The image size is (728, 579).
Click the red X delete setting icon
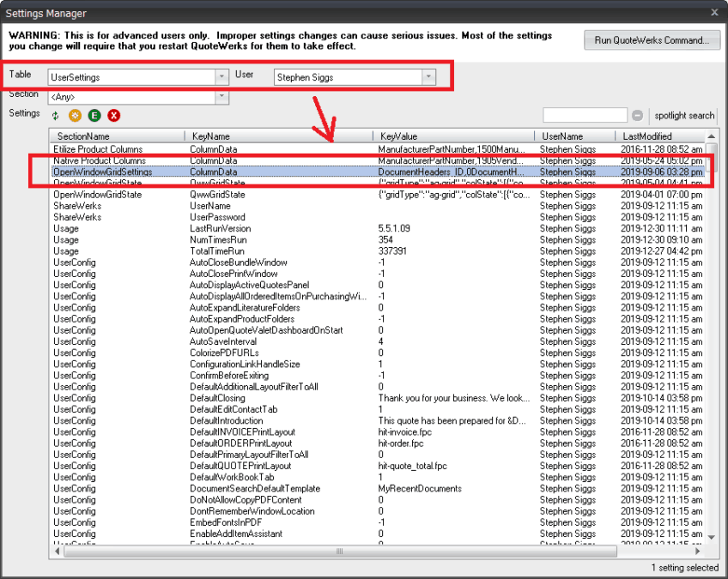coord(112,115)
